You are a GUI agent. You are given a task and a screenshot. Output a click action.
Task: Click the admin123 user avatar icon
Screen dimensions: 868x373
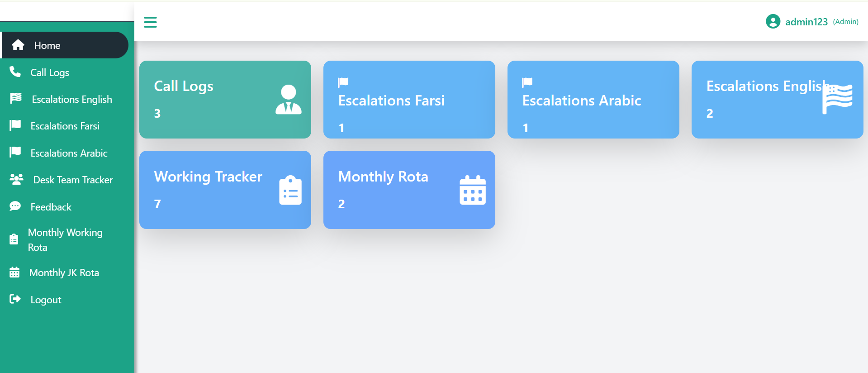(x=773, y=21)
